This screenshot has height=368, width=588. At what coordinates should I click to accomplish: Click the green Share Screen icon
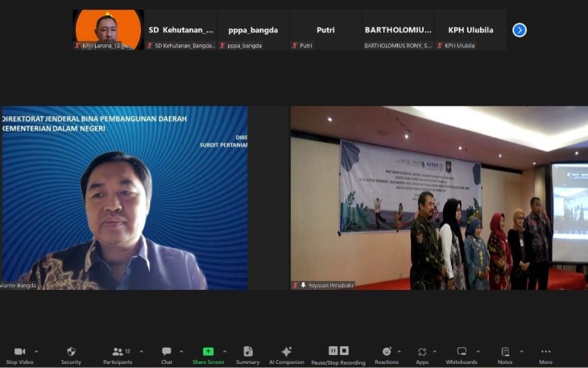208,352
